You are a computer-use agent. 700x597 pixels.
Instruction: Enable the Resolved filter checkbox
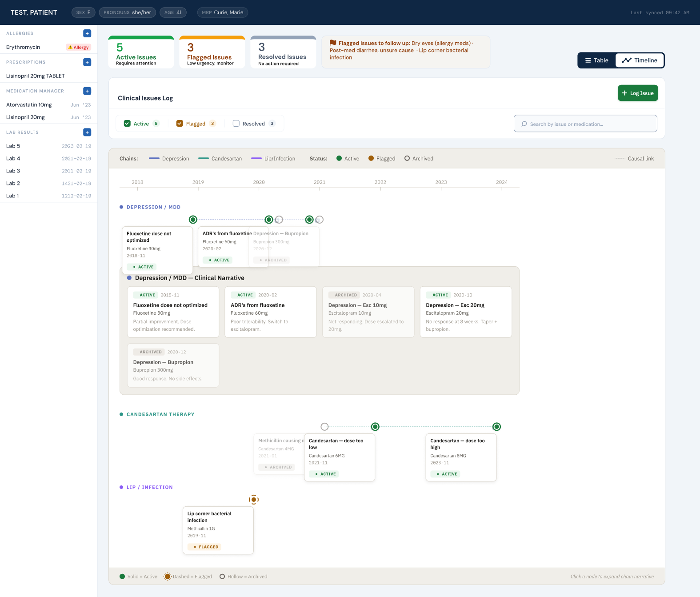coord(236,124)
